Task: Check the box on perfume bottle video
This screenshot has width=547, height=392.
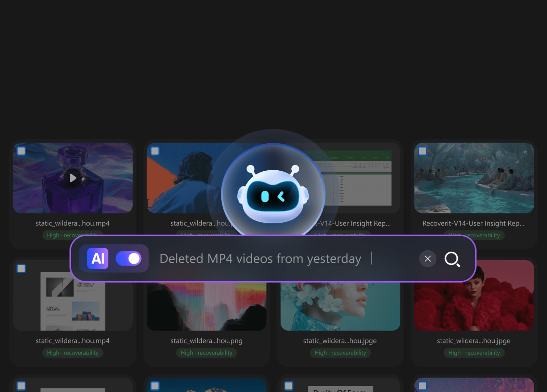Action: (x=21, y=151)
